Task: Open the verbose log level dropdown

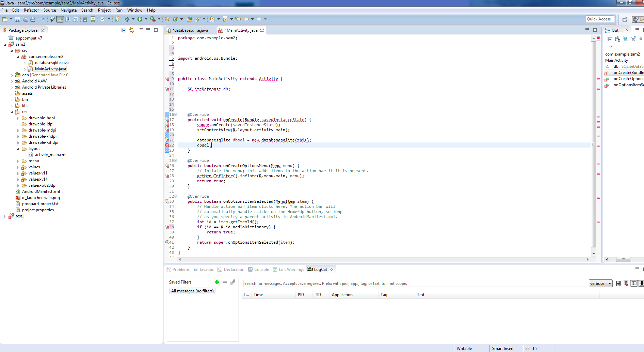Action: coord(600,284)
